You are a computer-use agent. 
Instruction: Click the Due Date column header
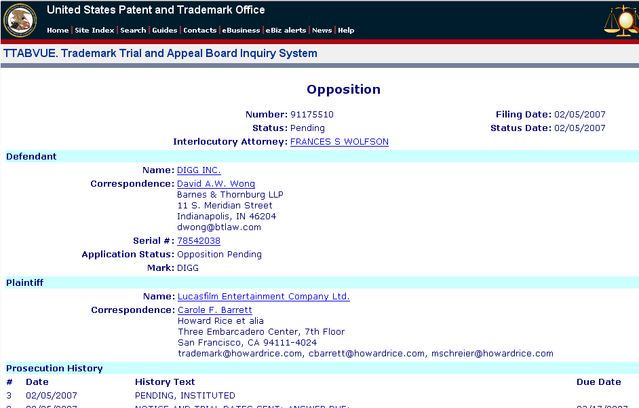click(599, 382)
